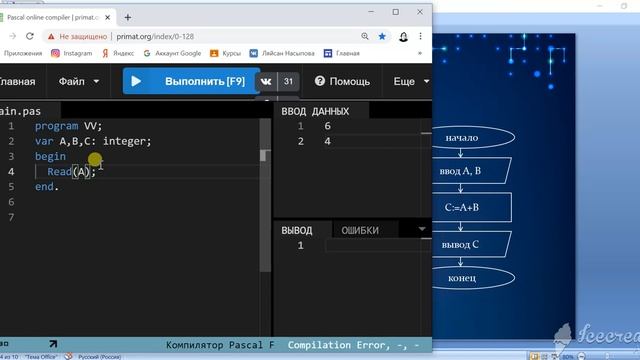Bookmark page with the star icon

382,36
